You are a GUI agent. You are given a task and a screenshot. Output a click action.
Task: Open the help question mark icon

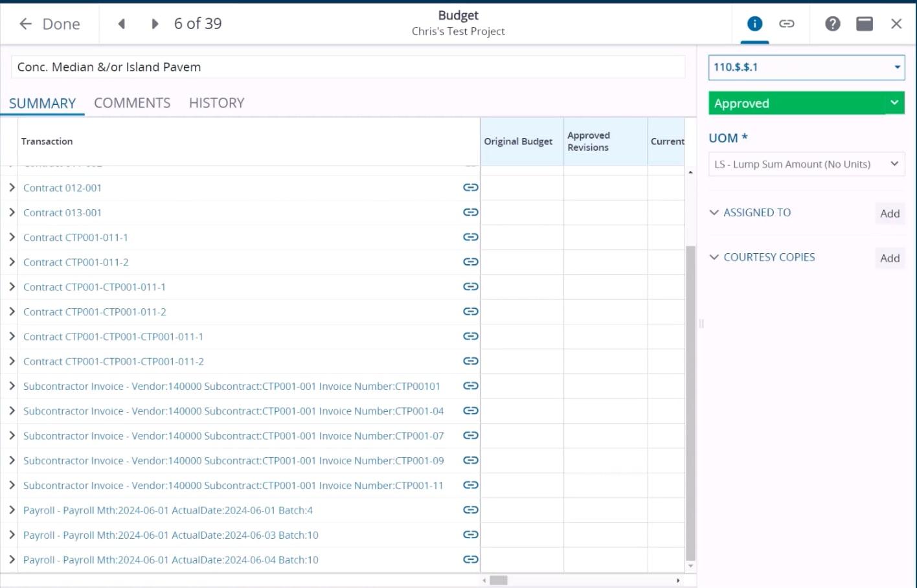(832, 24)
